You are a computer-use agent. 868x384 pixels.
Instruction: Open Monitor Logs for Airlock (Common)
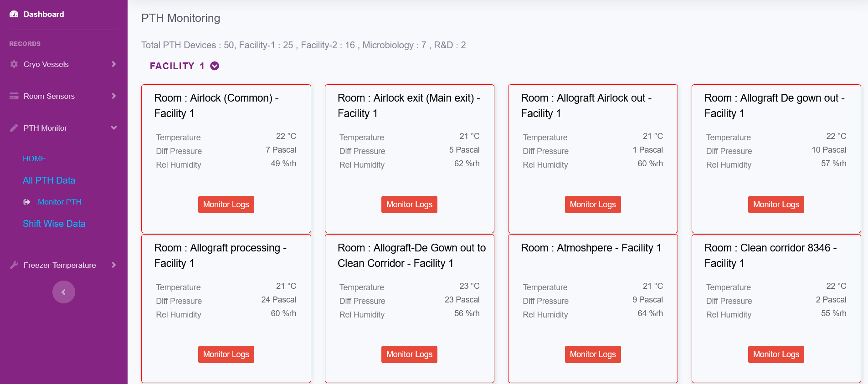pyautogui.click(x=226, y=205)
